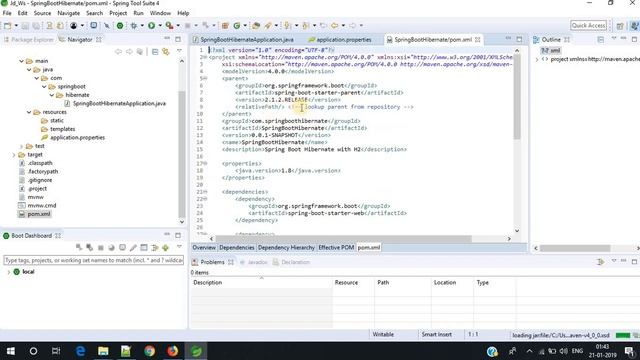Image resolution: width=640 pixels, height=360 pixels.
Task: Click the pencil edit icon in Boot Dashboard
Action: (133, 247)
